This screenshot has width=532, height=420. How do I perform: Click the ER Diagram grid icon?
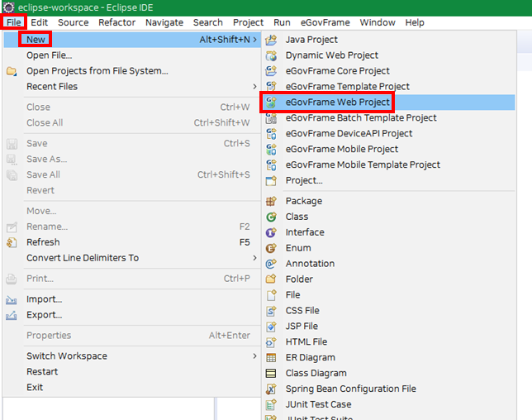[271, 357]
